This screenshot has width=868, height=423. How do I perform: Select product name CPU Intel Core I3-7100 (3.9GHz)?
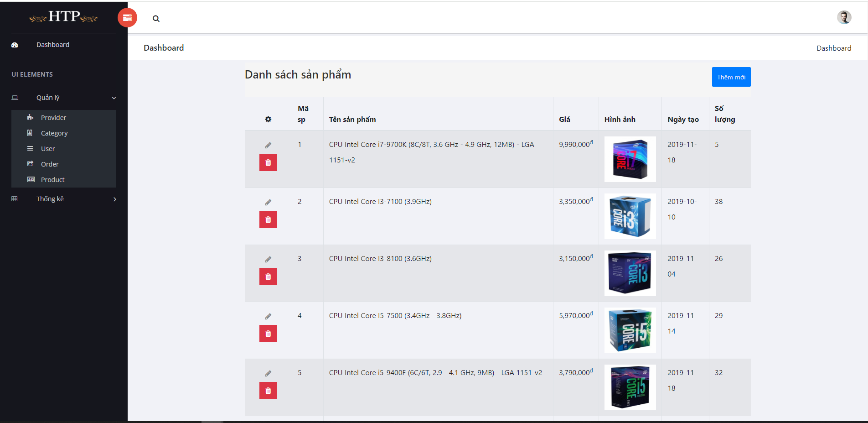click(x=380, y=201)
